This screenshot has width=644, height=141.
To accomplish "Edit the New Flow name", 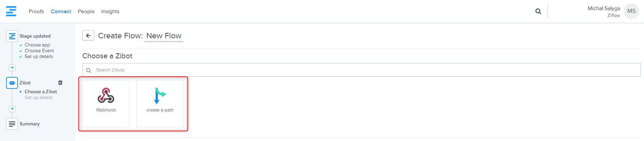I will tap(164, 36).
